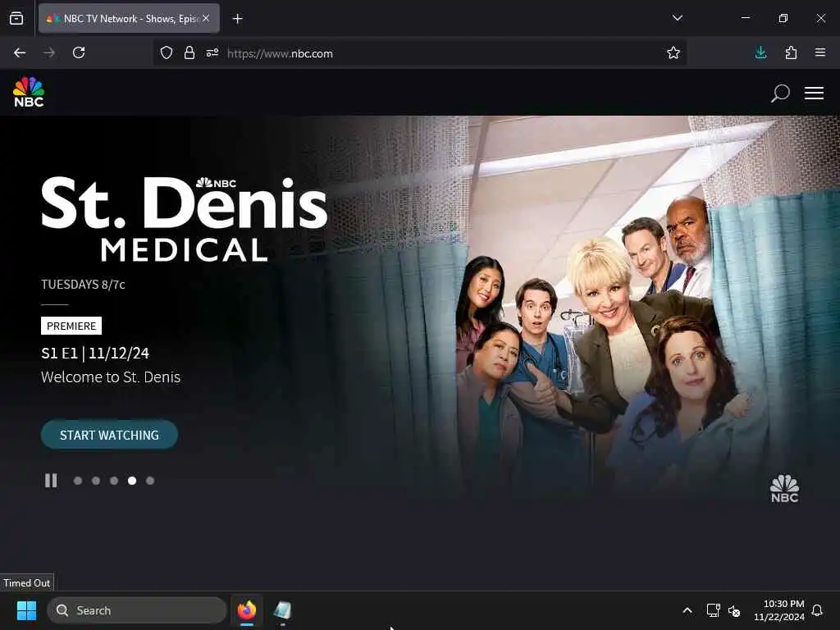
Task: Click the PREMIERE badge label
Action: [71, 326]
